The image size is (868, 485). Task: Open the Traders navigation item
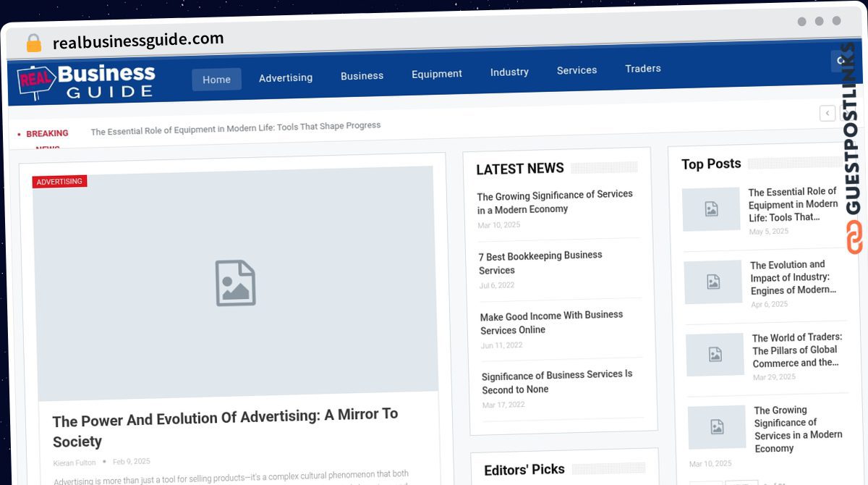tap(643, 69)
